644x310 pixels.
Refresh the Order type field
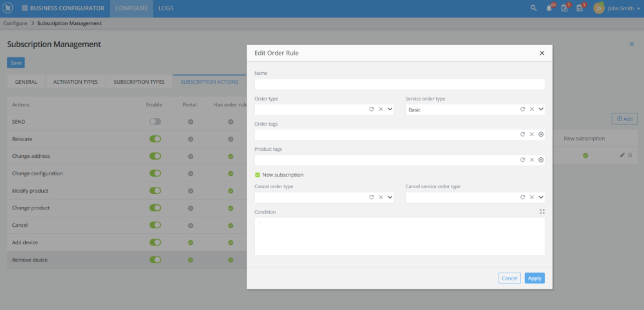point(372,110)
